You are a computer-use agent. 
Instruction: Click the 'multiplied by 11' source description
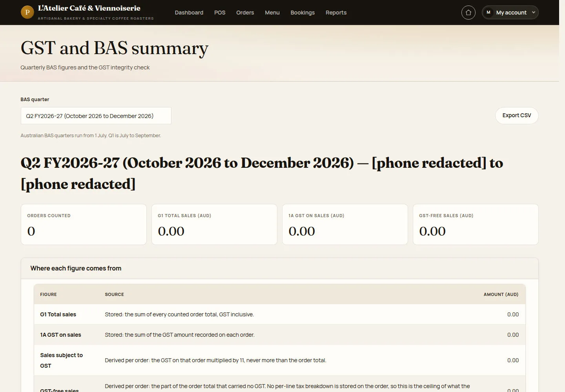click(x=215, y=360)
